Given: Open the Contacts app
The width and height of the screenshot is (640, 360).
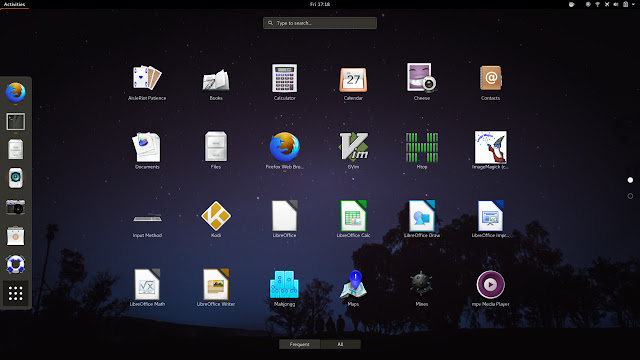Looking at the screenshot, I should click(x=490, y=82).
